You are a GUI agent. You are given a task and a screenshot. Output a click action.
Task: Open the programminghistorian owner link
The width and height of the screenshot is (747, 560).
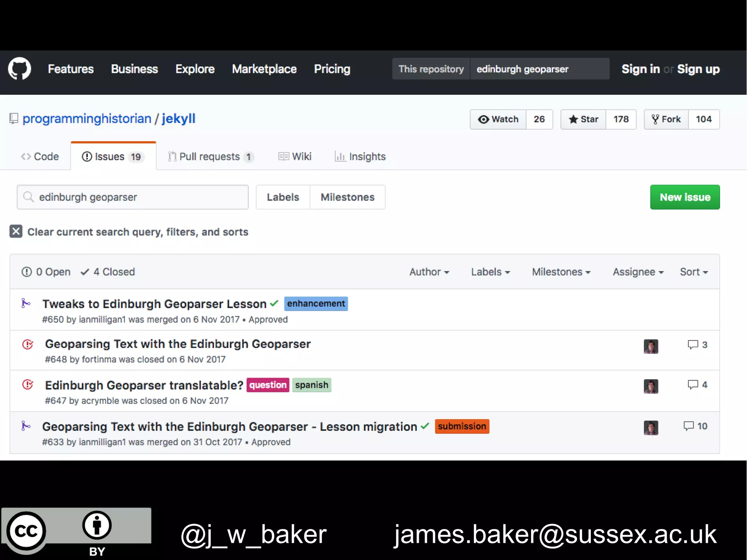(x=87, y=119)
